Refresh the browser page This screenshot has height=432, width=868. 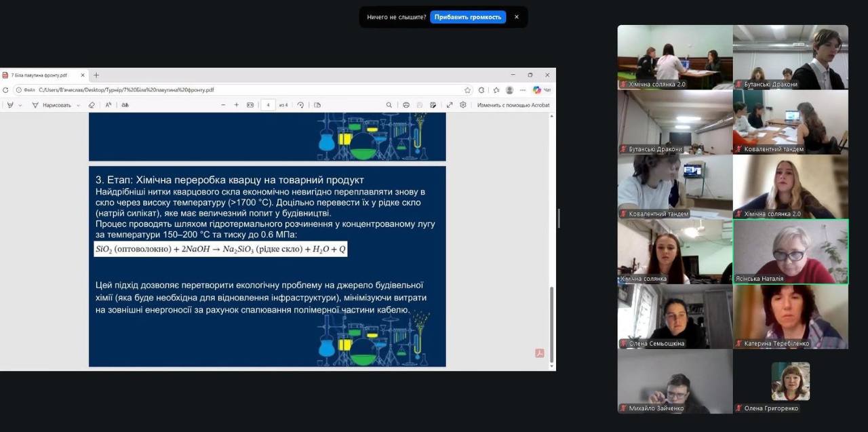6,90
